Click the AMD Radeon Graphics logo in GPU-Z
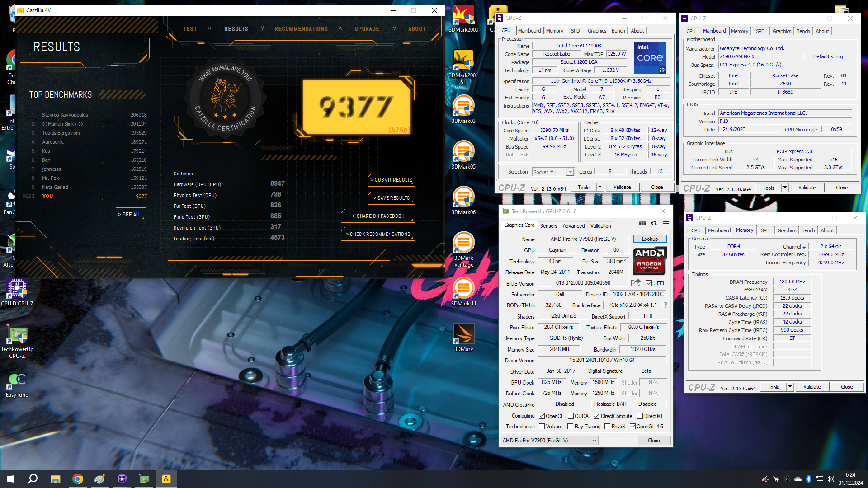868x488 pixels. click(650, 261)
